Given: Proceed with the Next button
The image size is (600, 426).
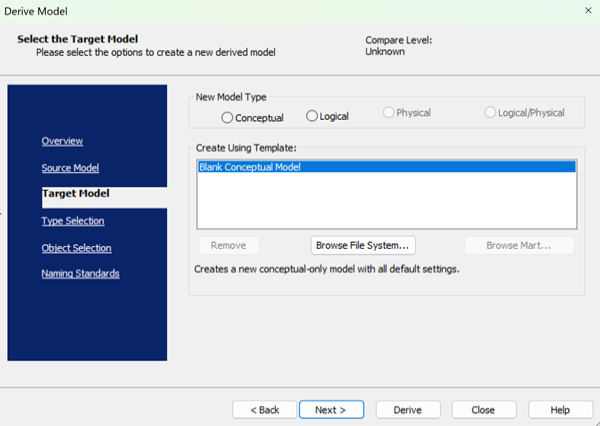Looking at the screenshot, I should coord(330,410).
